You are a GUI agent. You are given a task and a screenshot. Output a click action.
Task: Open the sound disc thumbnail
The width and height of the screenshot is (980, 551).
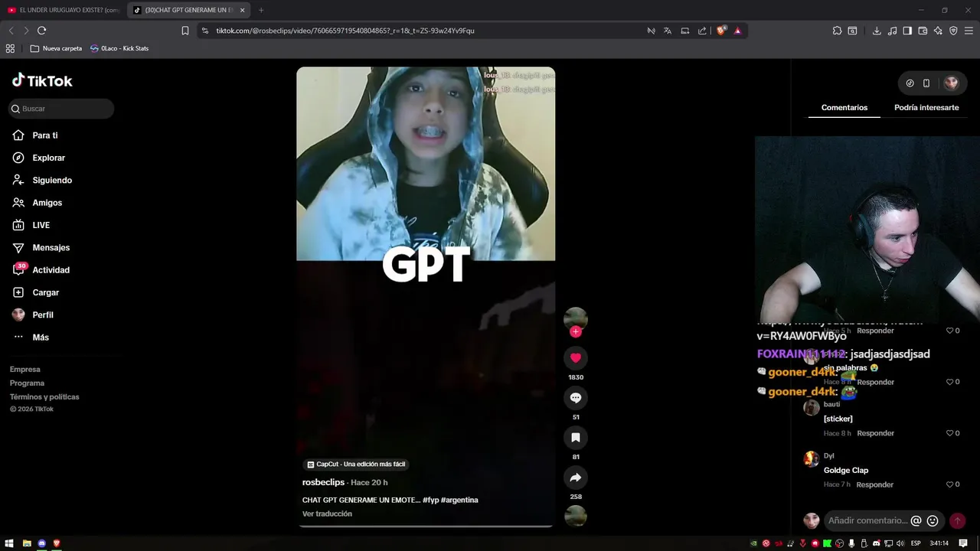(576, 517)
